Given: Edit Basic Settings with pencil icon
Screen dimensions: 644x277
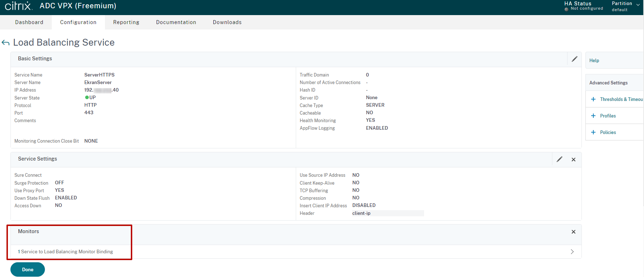Looking at the screenshot, I should [x=574, y=59].
